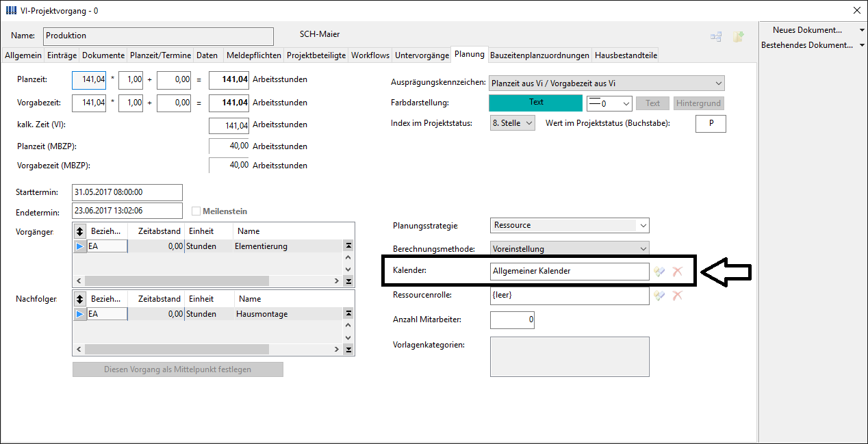Click the Wert im Projektstatus letter field
The width and height of the screenshot is (868, 444).
point(711,124)
